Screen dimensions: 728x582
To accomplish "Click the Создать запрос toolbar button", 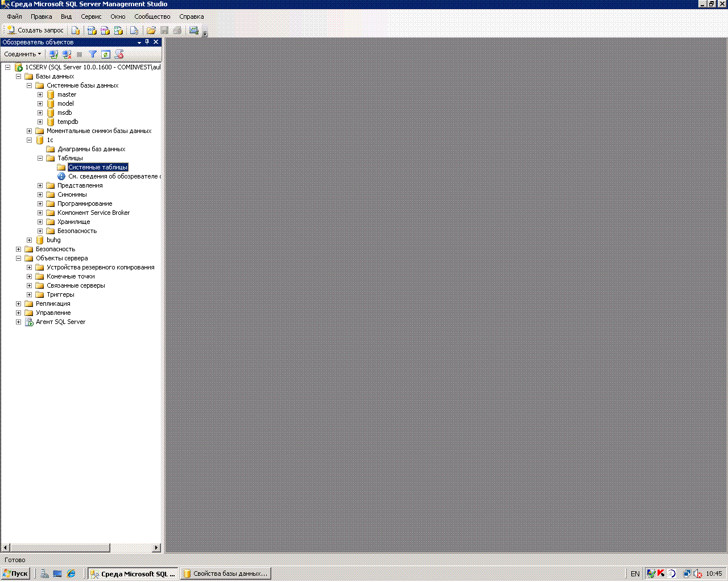I will [x=35, y=30].
